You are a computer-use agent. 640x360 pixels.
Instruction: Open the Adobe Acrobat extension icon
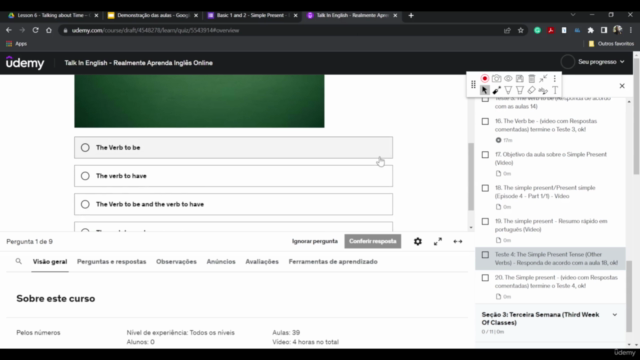[551, 30]
